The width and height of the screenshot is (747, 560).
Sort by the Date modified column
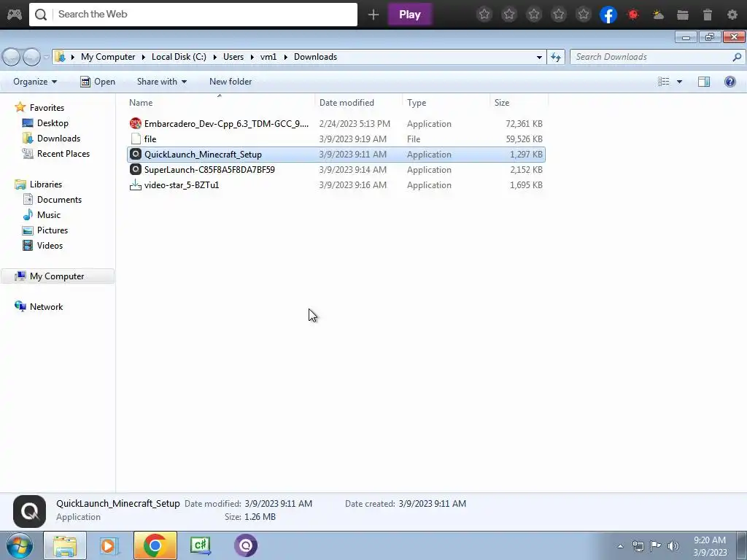(359, 102)
